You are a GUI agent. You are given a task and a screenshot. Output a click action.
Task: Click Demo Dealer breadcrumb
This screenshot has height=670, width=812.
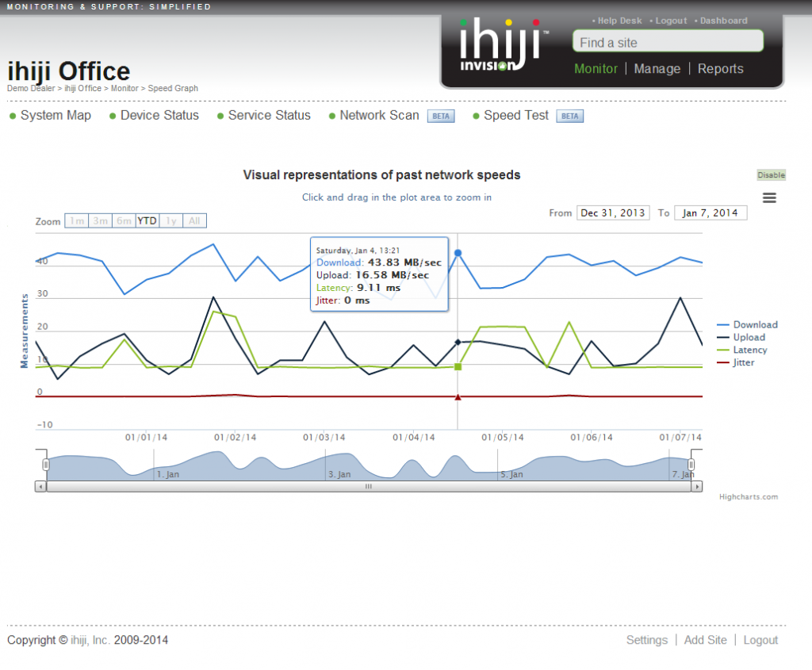pos(31,89)
